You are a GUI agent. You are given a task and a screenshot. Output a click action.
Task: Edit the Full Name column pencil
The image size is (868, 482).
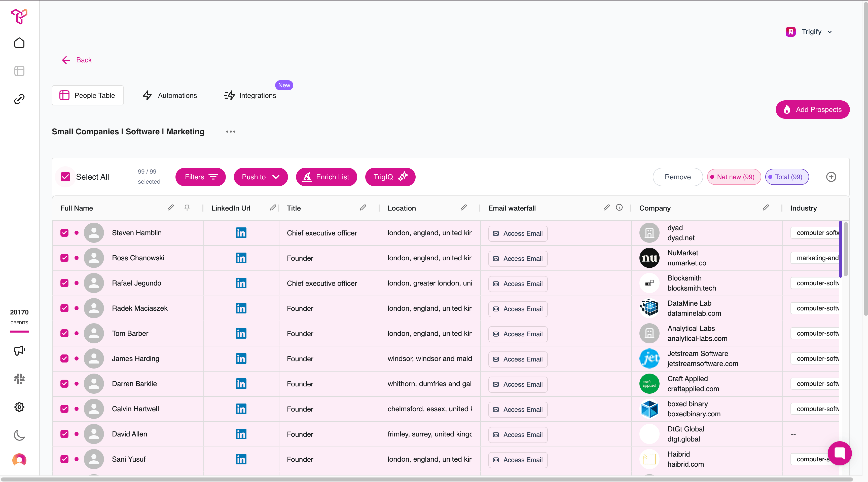[170, 208]
